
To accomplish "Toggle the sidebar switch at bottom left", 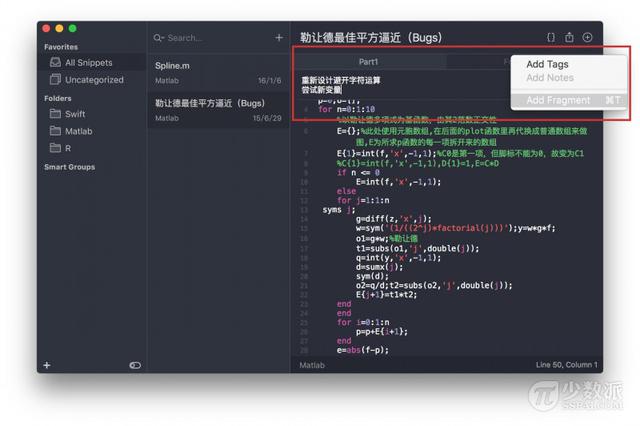I will [x=135, y=365].
